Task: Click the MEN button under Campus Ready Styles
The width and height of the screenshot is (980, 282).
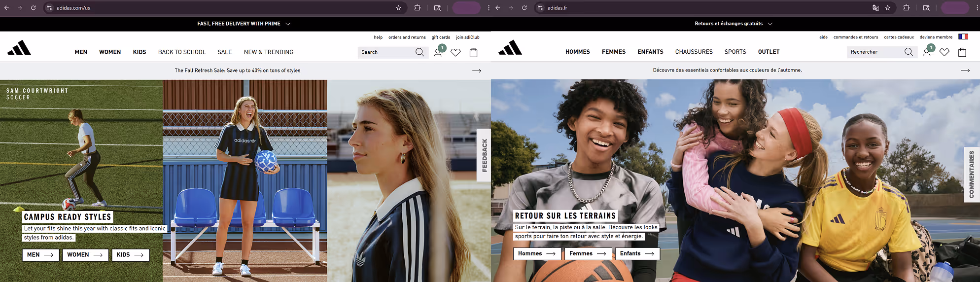Action: [x=41, y=255]
